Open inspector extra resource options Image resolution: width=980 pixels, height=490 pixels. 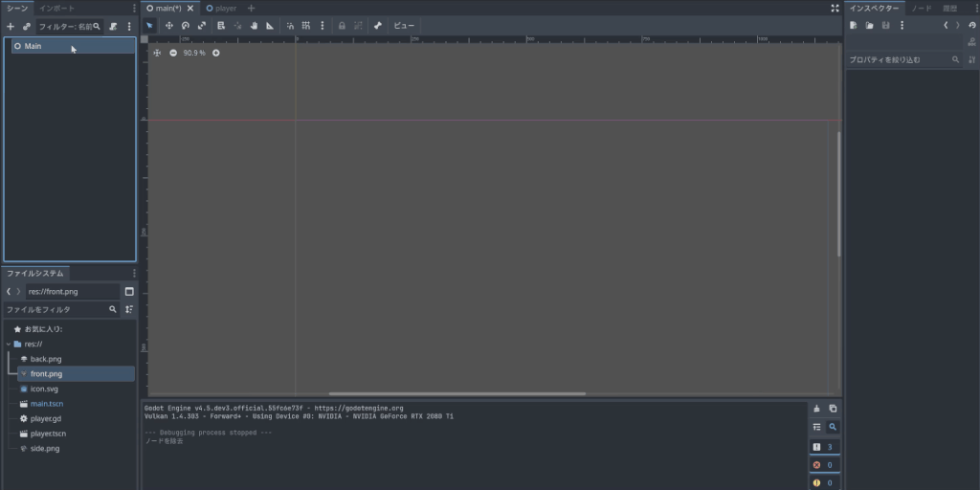(902, 25)
